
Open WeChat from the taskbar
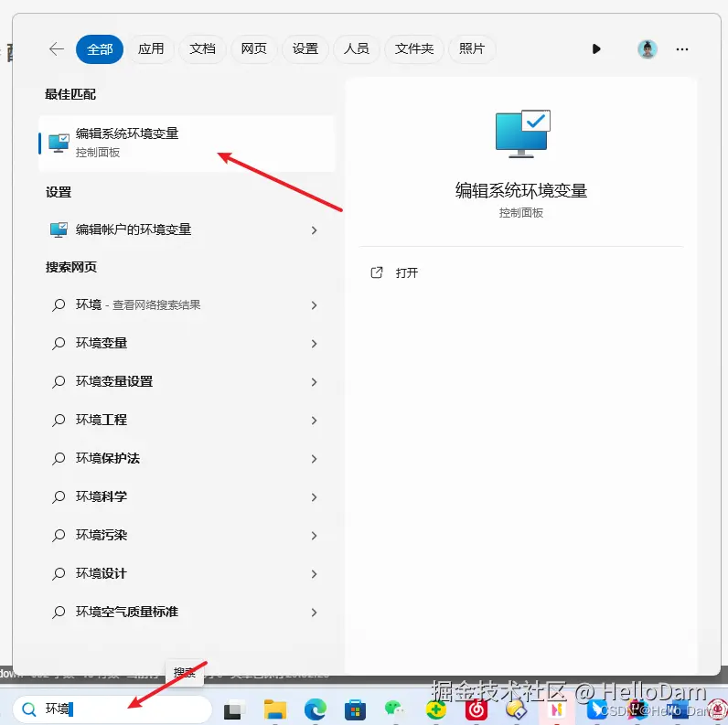[395, 709]
